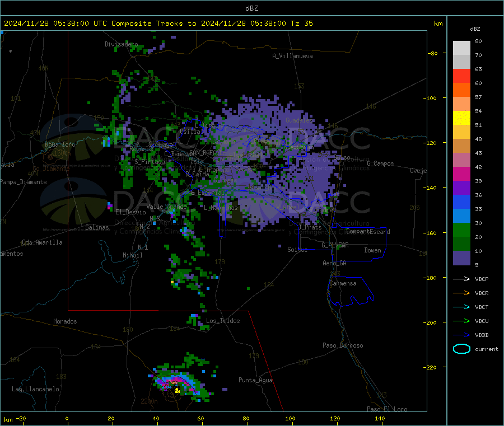The height and width of the screenshot is (426, 504).
Task: Click the CompantEscard map label
Action: point(368,232)
